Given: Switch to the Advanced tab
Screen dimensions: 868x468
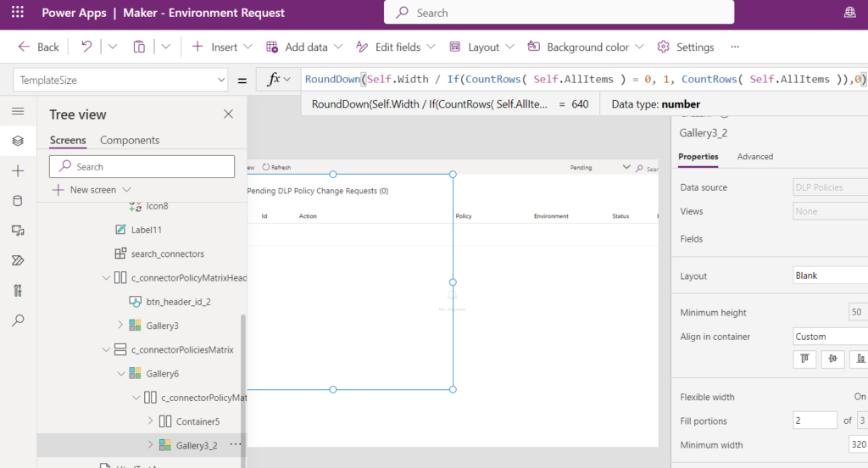Looking at the screenshot, I should [755, 157].
